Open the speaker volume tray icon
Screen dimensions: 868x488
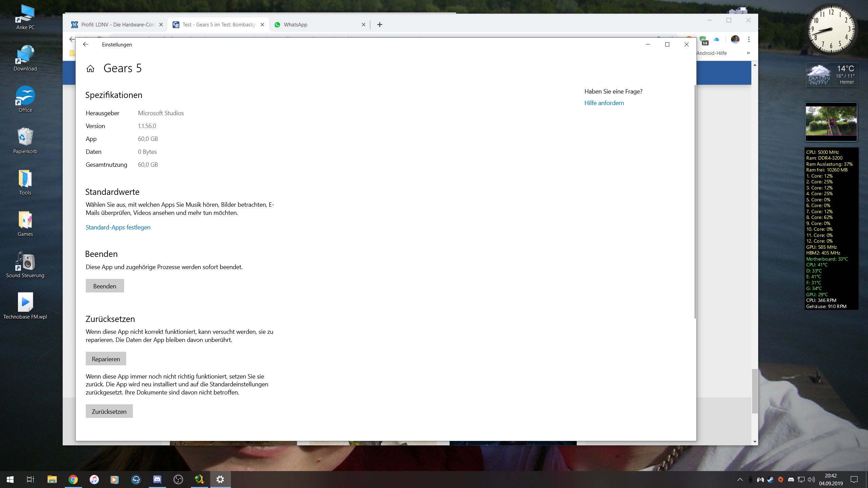pos(811,480)
